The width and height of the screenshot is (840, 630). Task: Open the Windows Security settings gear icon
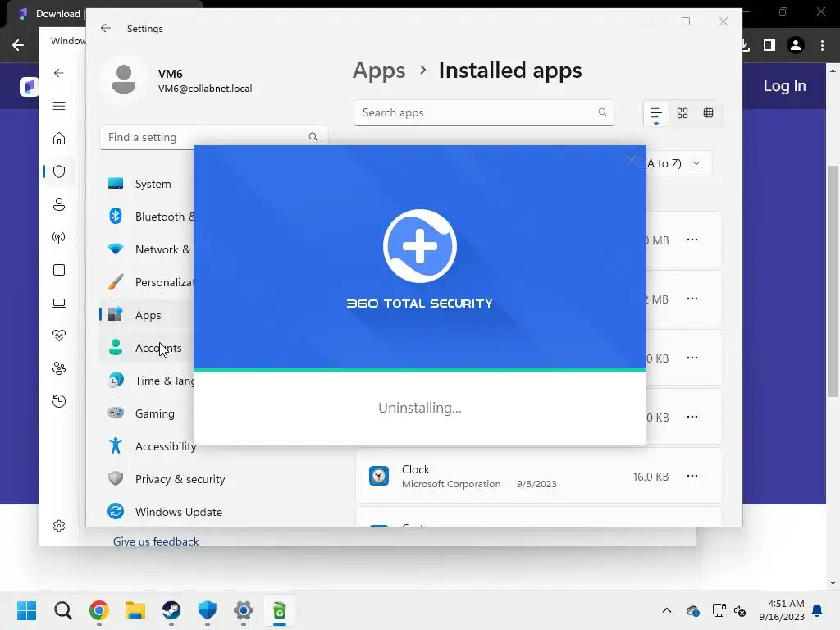pos(59,526)
